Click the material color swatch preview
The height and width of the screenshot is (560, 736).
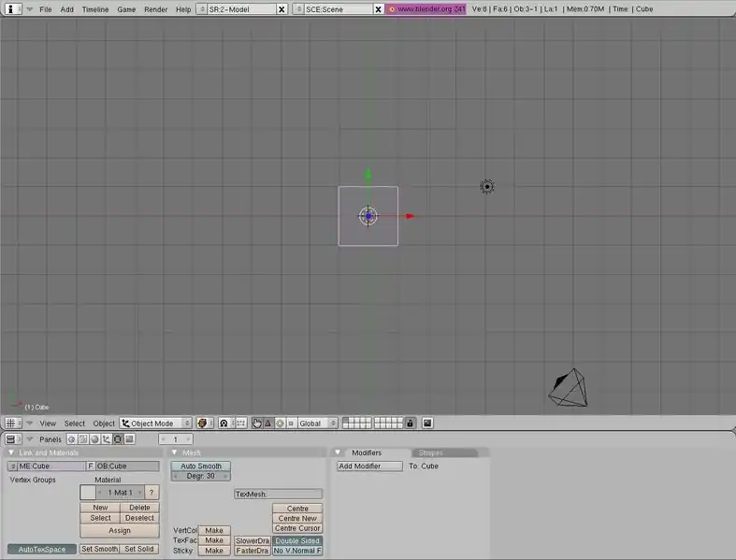[x=87, y=492]
